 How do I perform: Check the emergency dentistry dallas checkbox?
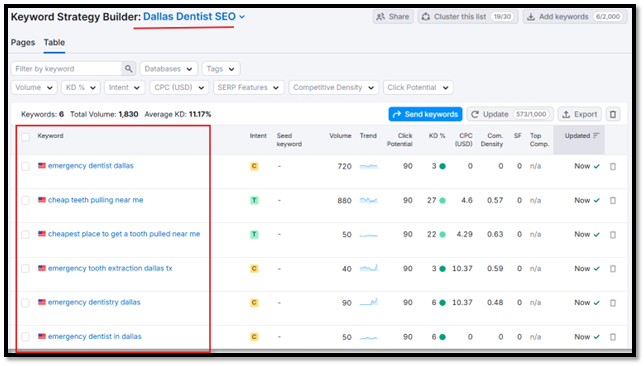coord(25,303)
